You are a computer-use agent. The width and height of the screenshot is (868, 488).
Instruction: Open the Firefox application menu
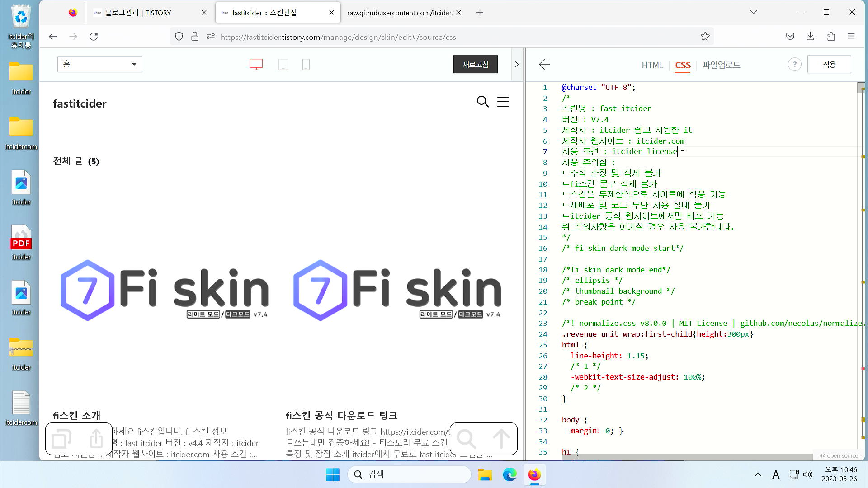pos(851,37)
